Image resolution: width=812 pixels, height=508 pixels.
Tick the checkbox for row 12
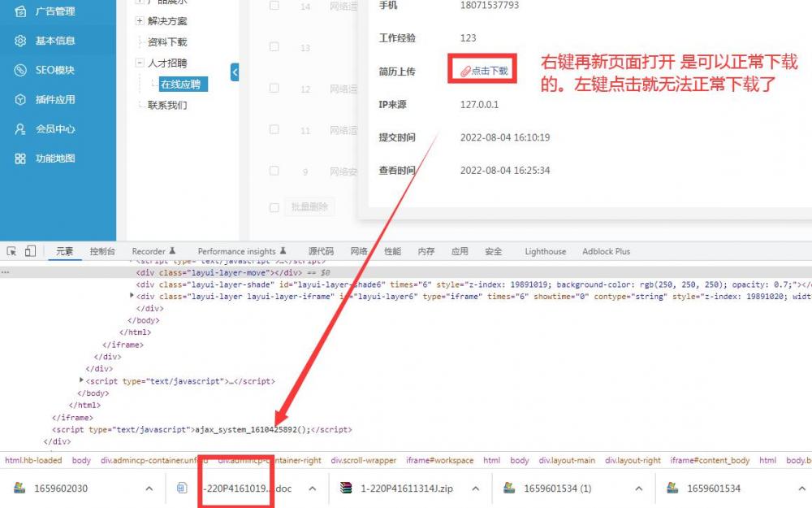coord(274,88)
